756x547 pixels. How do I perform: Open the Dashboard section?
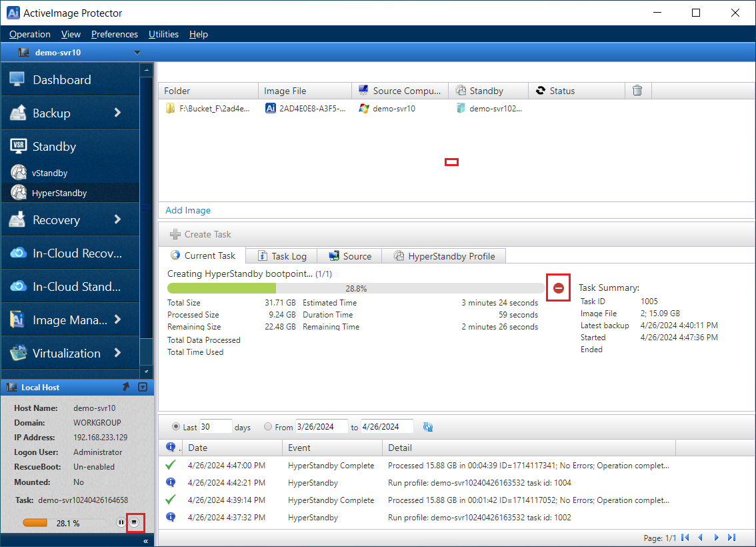[x=71, y=79]
